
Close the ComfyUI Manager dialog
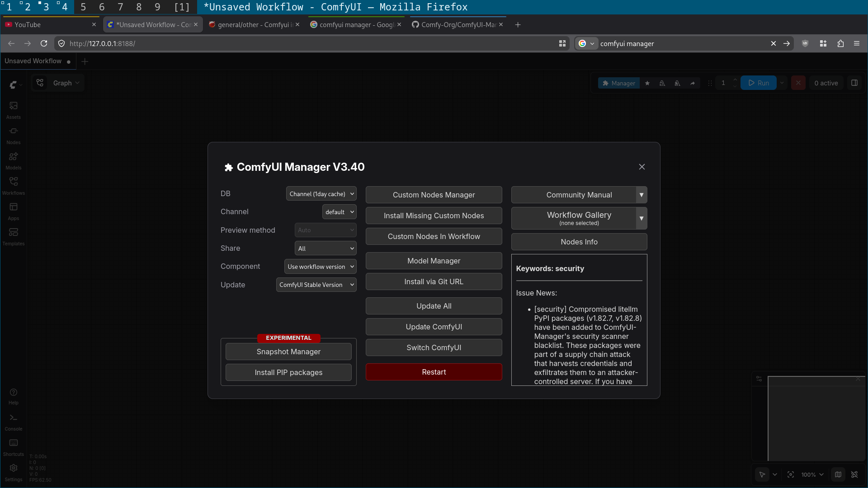tap(642, 167)
